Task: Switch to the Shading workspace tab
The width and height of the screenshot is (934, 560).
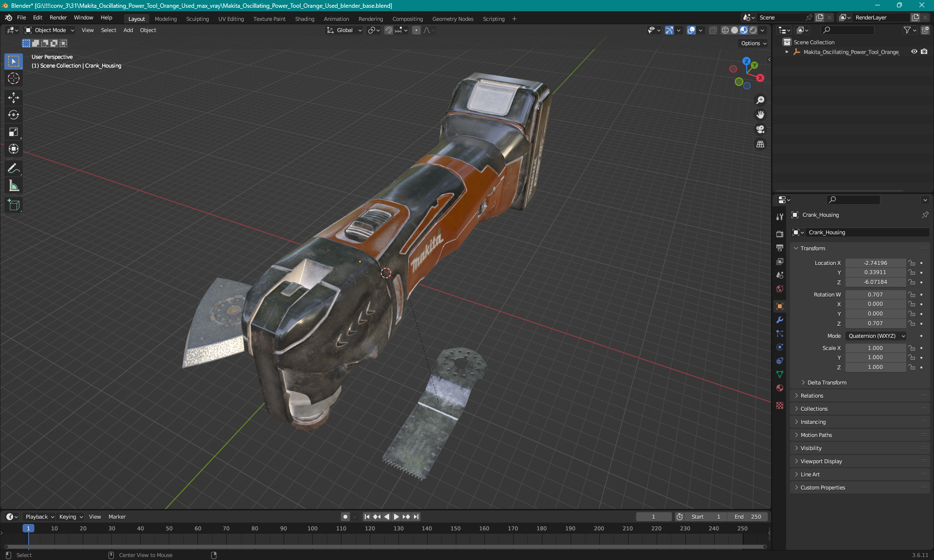Action: click(305, 19)
